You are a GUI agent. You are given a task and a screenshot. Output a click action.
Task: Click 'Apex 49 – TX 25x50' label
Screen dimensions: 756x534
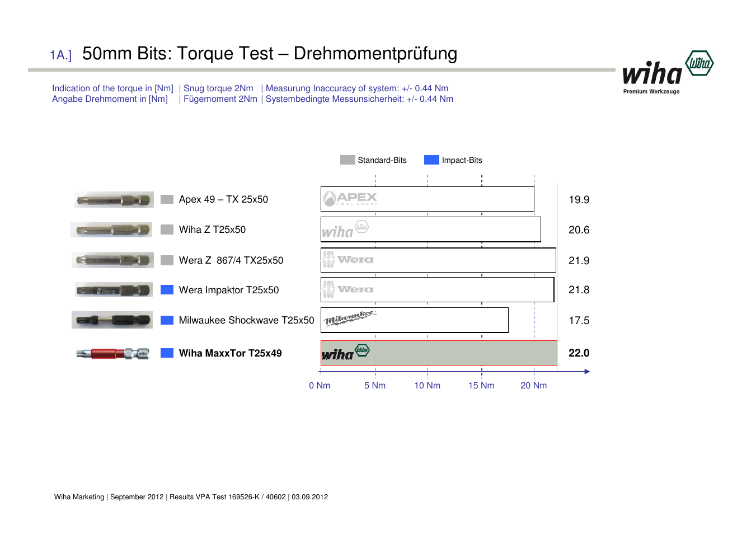pyautogui.click(x=223, y=199)
